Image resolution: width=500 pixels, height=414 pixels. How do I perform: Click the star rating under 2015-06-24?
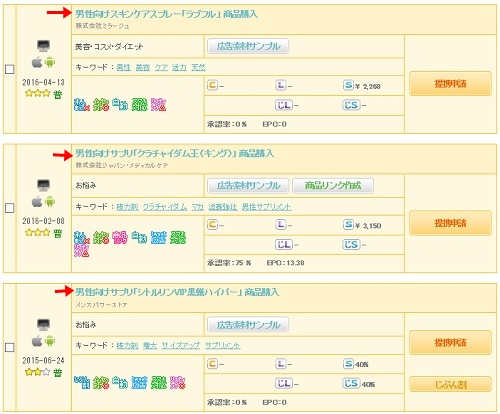pyautogui.click(x=37, y=372)
